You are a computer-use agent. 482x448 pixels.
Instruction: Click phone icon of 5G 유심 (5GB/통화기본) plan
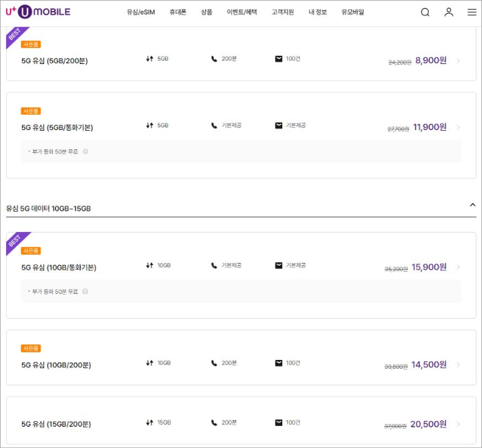[x=214, y=125]
